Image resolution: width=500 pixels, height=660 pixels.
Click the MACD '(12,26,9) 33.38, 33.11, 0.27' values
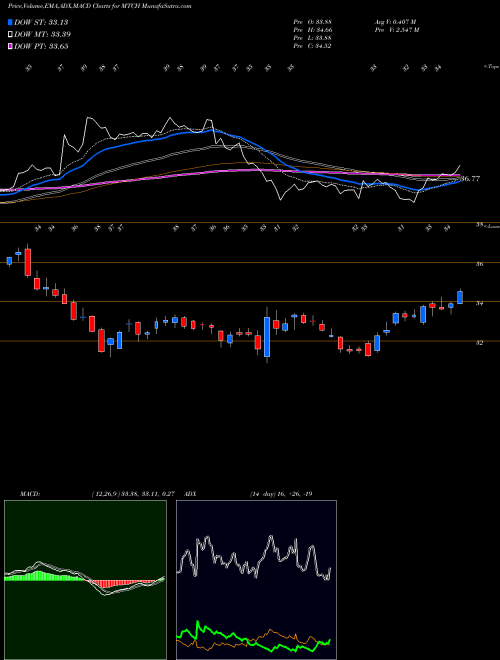[132, 494]
